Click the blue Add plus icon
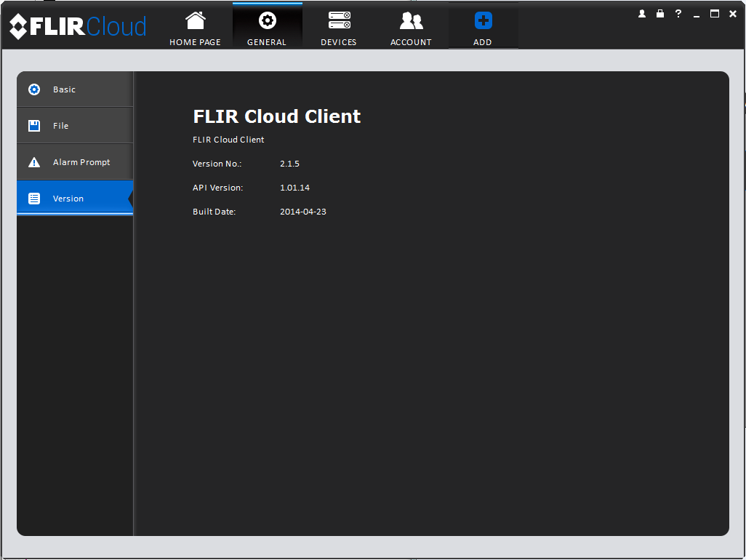Image resolution: width=746 pixels, height=560 pixels. point(483,20)
